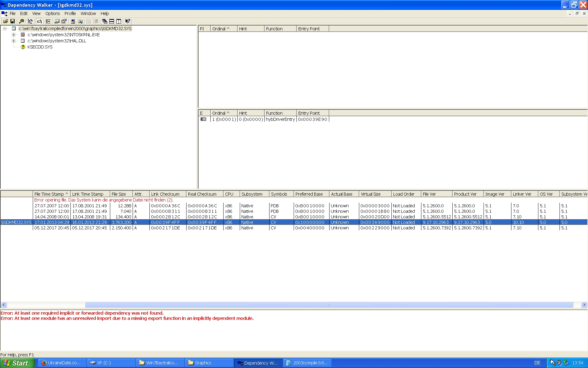Click the IGDKMD32.SYS root module icon
Screen dimensions: 588x368
(14, 29)
